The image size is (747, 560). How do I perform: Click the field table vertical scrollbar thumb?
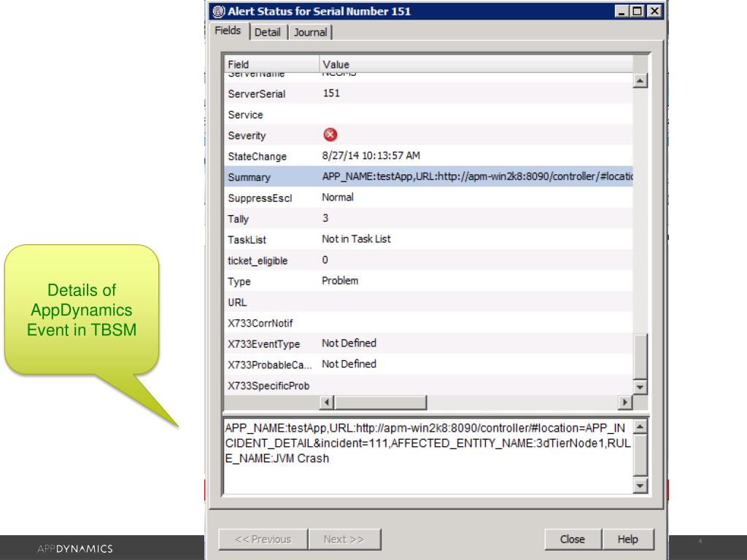click(x=640, y=357)
